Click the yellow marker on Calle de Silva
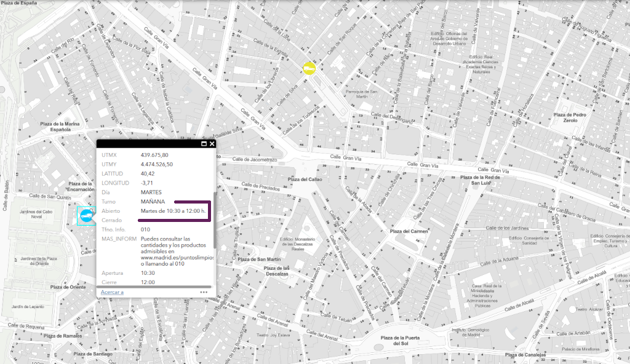This screenshot has height=364, width=630. tap(309, 68)
